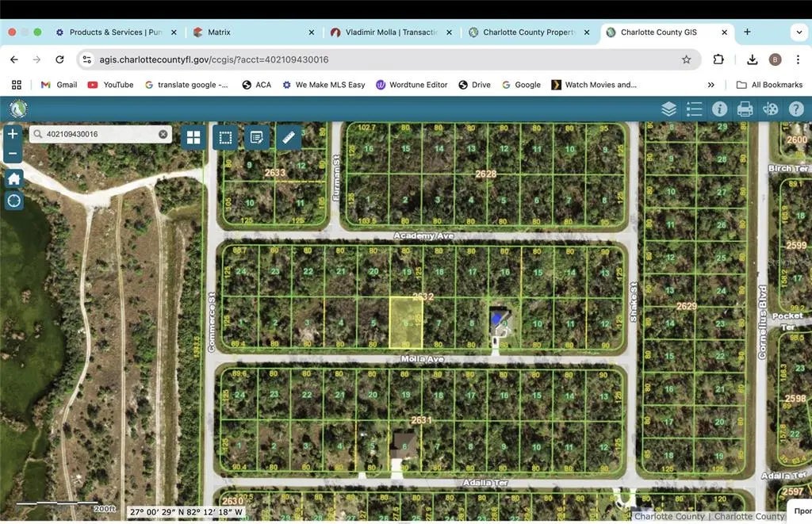This screenshot has height=524, width=812.
Task: Print the current map view
Action: pyautogui.click(x=745, y=109)
